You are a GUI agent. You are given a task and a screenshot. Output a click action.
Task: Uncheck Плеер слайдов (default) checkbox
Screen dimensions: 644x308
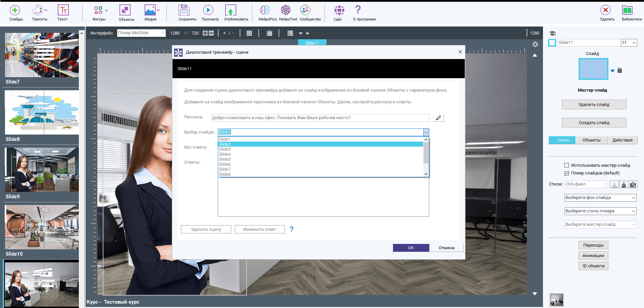tap(567, 173)
